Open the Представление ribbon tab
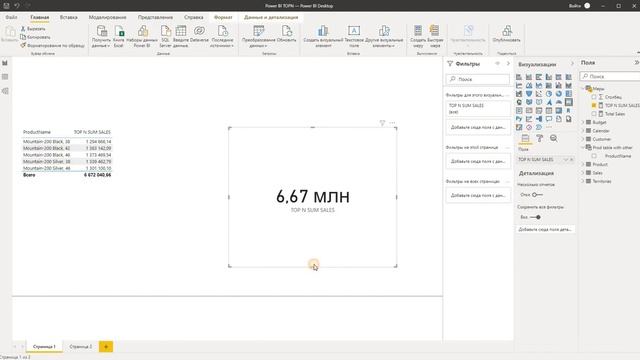This screenshot has width=640, height=360. [155, 17]
